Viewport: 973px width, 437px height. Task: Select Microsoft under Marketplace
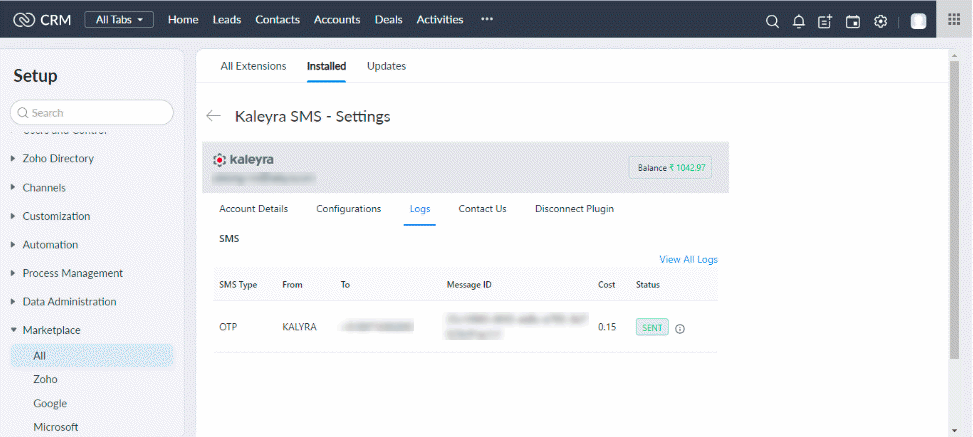[56, 427]
